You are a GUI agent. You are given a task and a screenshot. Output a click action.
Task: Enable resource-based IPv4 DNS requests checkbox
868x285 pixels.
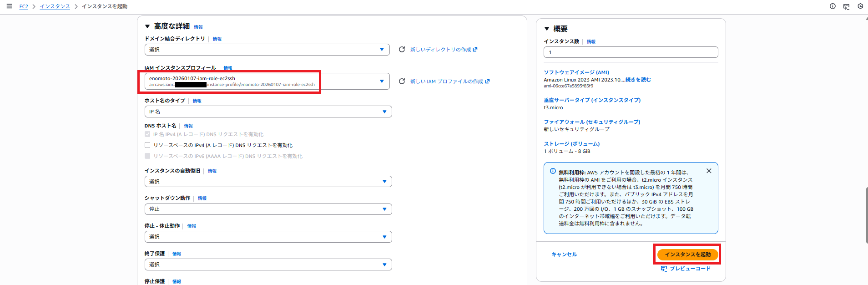[147, 145]
